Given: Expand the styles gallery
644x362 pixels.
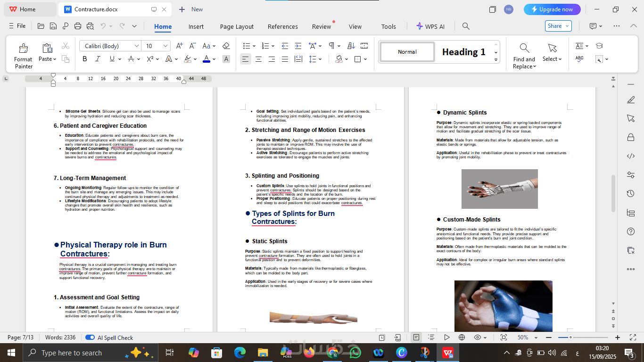Looking at the screenshot, I should 496,60.
